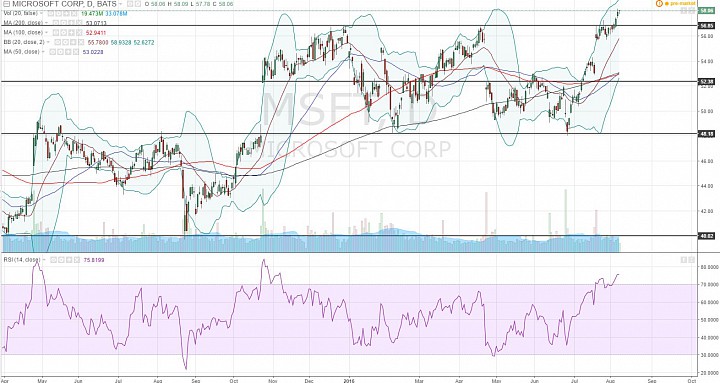Viewport: 720px width, 383px height.
Task: Click the 2016 label on time axis
Action: pos(349,380)
